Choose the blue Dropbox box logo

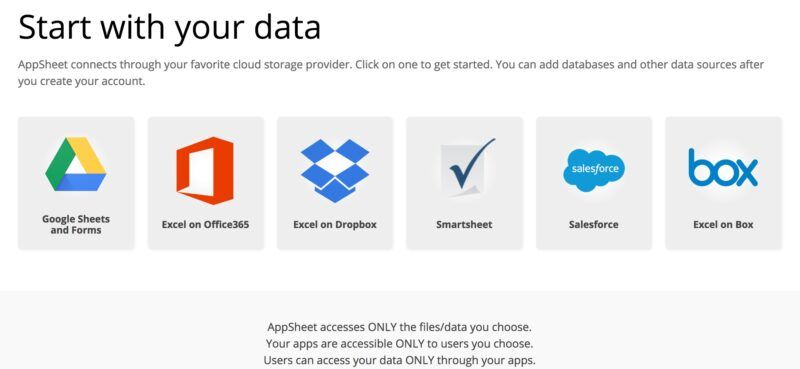pos(335,170)
